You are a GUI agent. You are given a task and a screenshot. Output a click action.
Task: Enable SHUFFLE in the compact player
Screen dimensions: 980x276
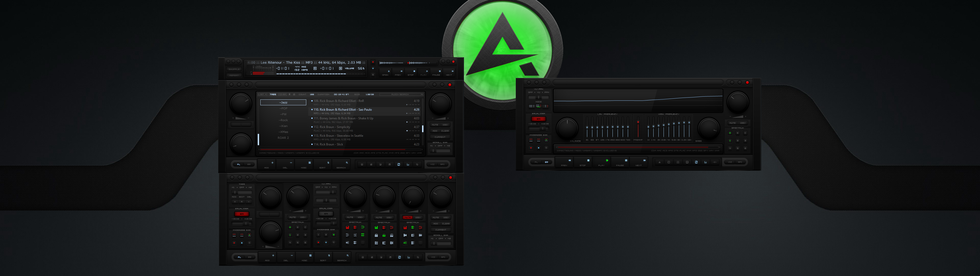234,69
